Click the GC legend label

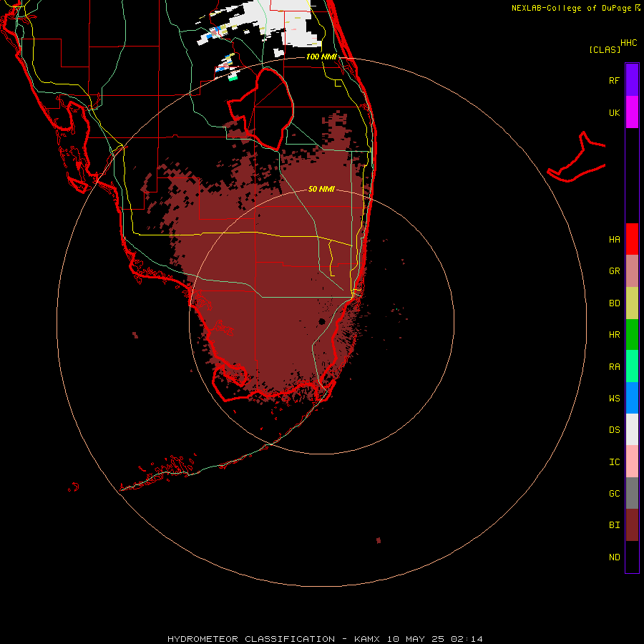(614, 493)
